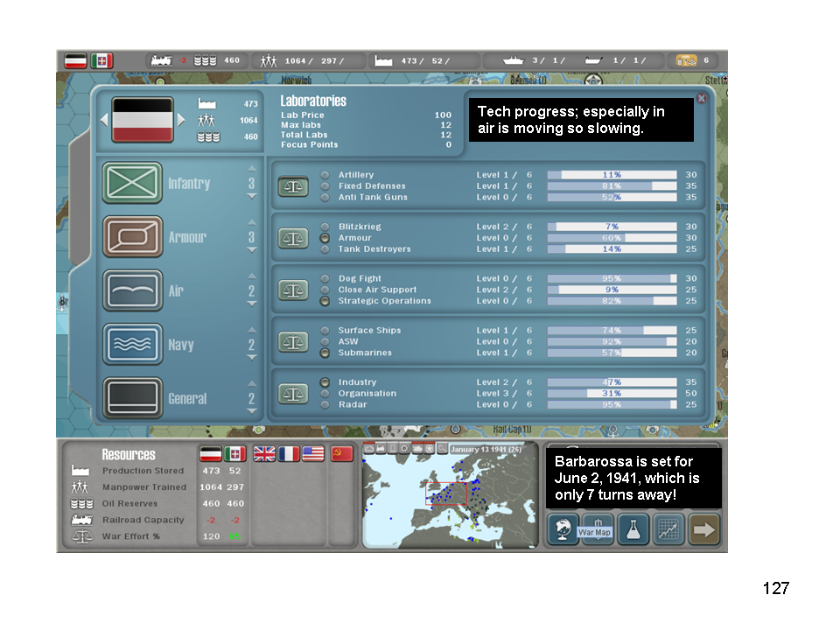840x630 pixels.
Task: Click the balance scale icon beside Artillery
Action: coord(293,186)
